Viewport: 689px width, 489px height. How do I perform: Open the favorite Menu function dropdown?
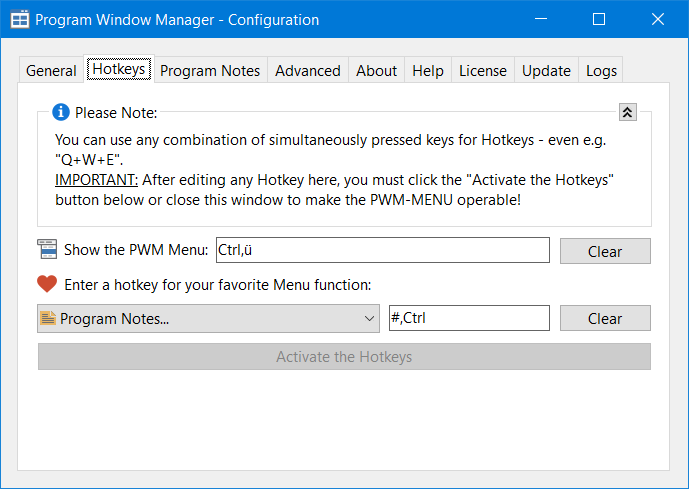click(208, 319)
